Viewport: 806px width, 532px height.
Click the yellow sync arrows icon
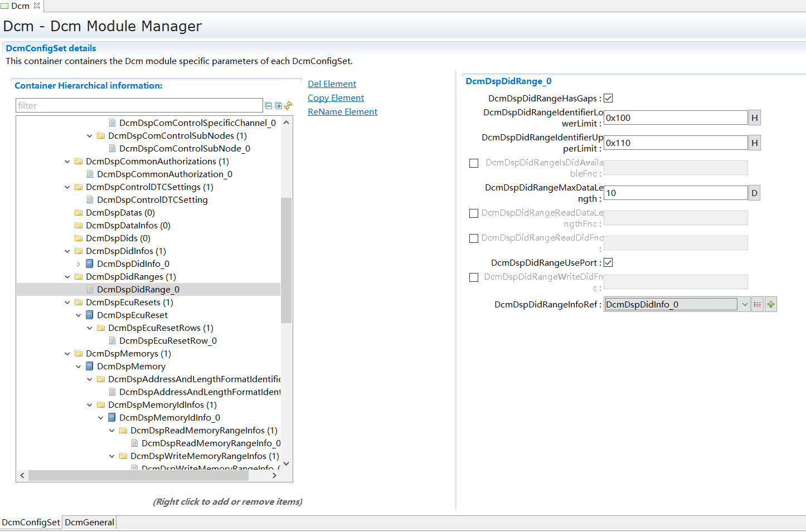point(288,105)
